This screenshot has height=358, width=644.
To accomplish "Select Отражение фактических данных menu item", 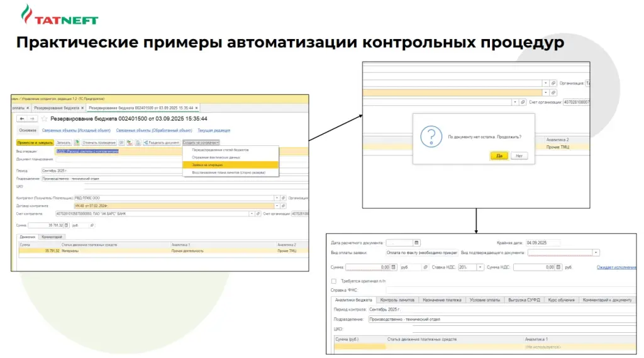I will (230, 157).
